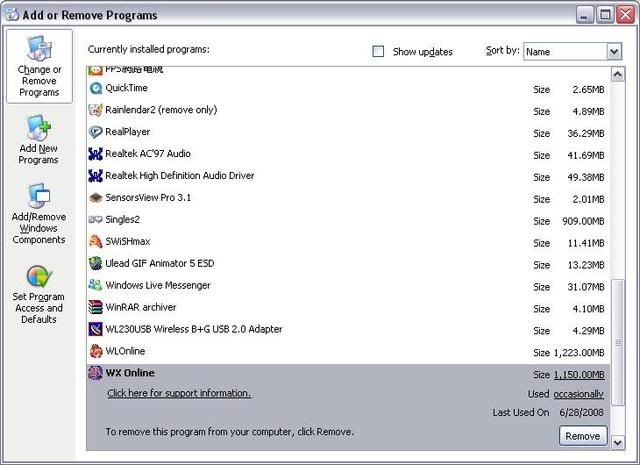This screenshot has height=465, width=640.
Task: Select the Singles2 program icon
Action: coord(96,220)
